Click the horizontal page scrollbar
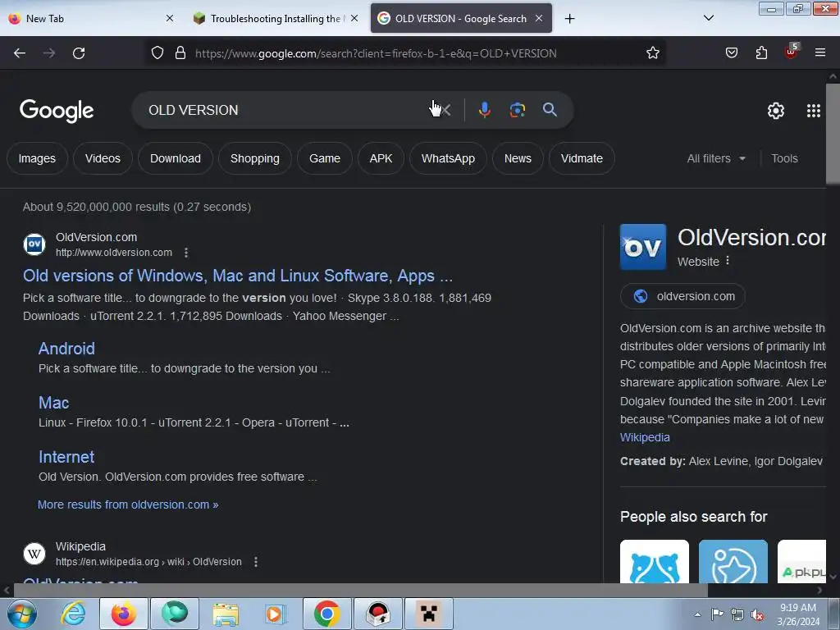 point(360,591)
